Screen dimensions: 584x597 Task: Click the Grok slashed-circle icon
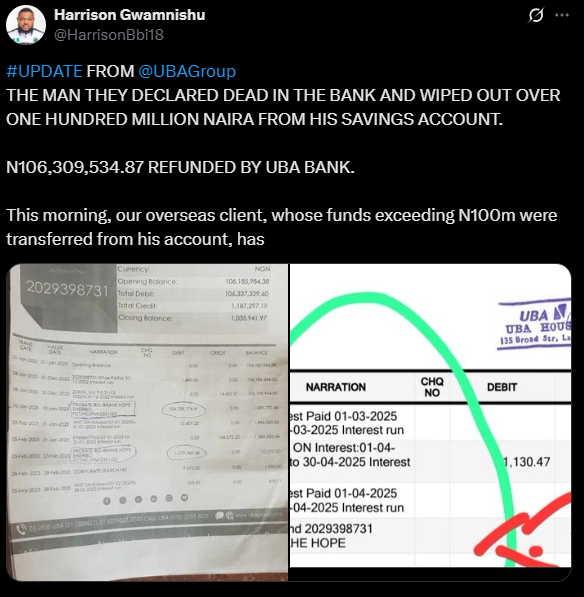[536, 16]
